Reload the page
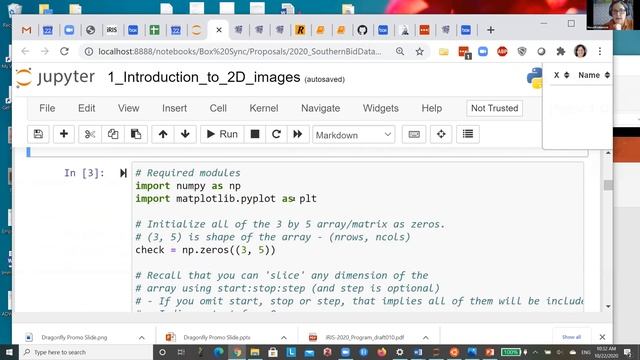640x360 pixels. pos(64,51)
